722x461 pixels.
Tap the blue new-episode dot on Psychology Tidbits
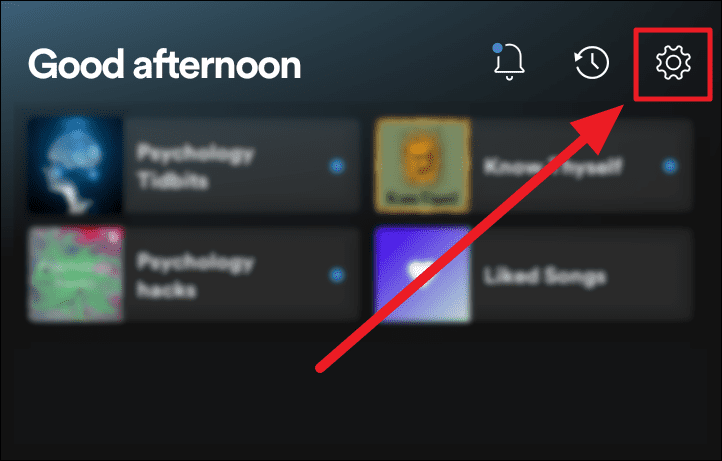(337, 166)
